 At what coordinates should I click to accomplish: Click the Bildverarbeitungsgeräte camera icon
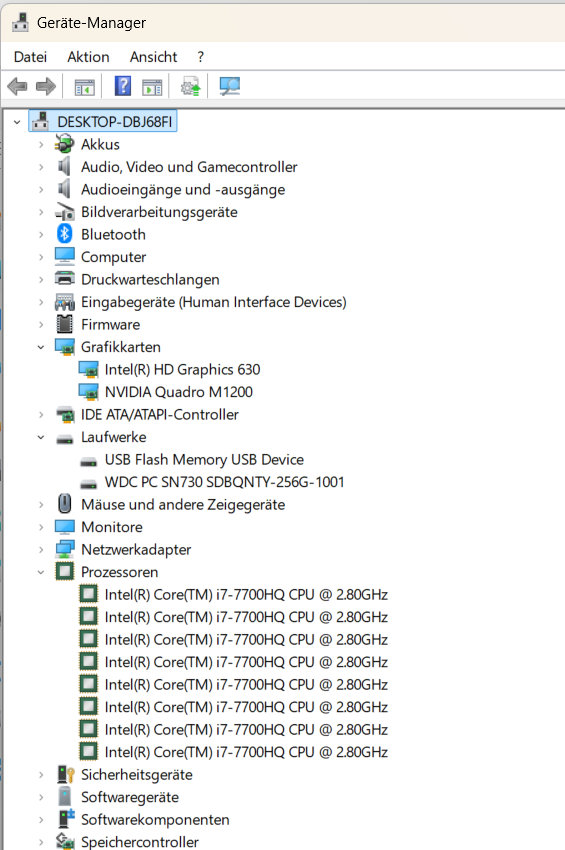[x=65, y=212]
